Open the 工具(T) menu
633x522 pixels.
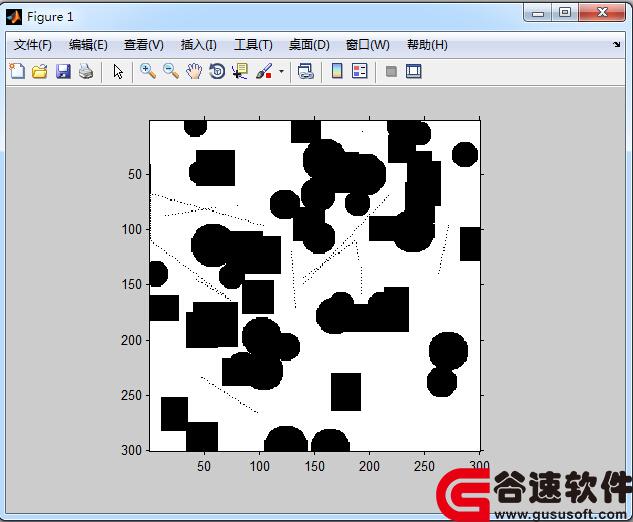[253, 44]
